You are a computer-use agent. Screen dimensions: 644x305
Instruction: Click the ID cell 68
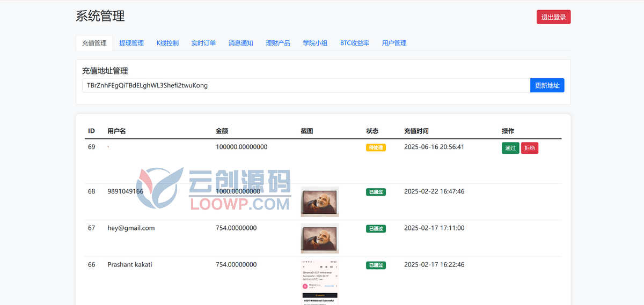(x=92, y=191)
